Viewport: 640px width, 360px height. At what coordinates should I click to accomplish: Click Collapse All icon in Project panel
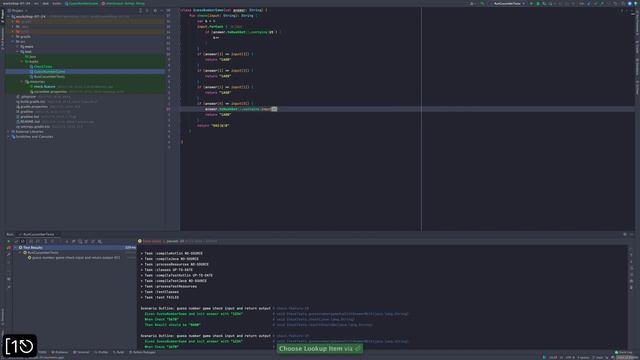coord(147,11)
